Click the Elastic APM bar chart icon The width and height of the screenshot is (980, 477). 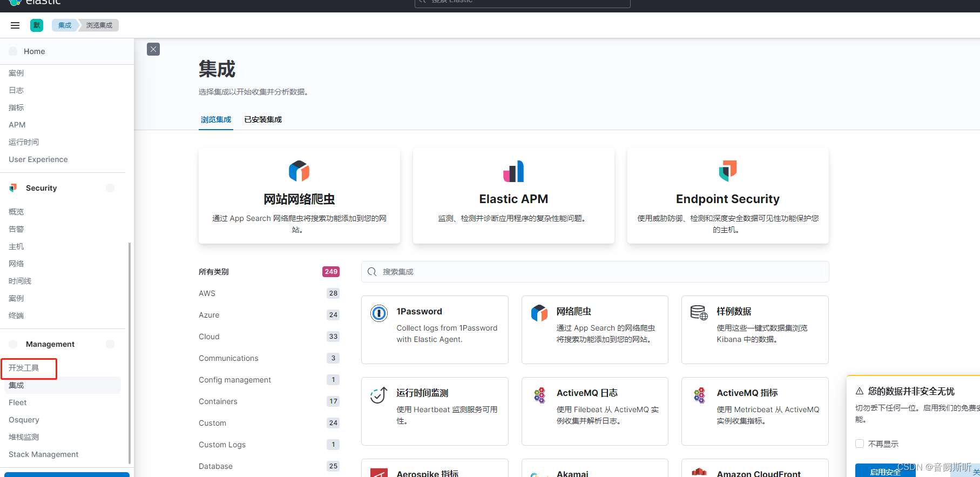coord(513,171)
